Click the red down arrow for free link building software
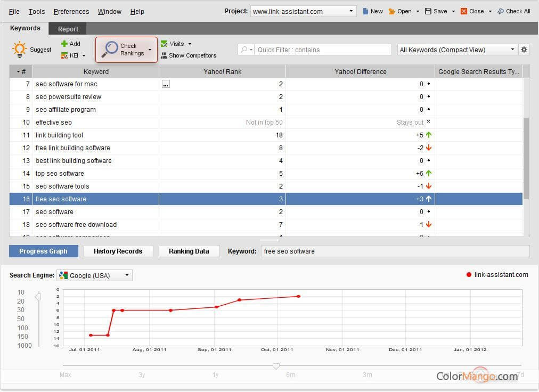The width and height of the screenshot is (539, 392). [429, 148]
